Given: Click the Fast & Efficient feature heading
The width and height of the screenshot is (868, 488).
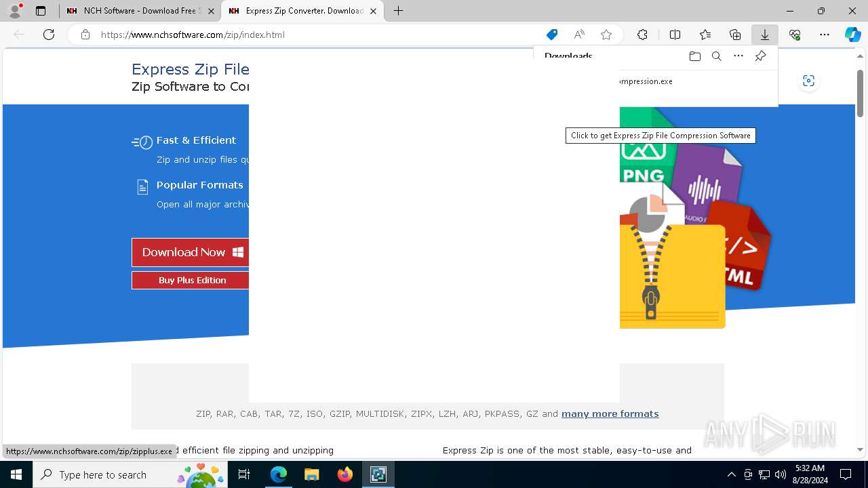Looking at the screenshot, I should [196, 140].
